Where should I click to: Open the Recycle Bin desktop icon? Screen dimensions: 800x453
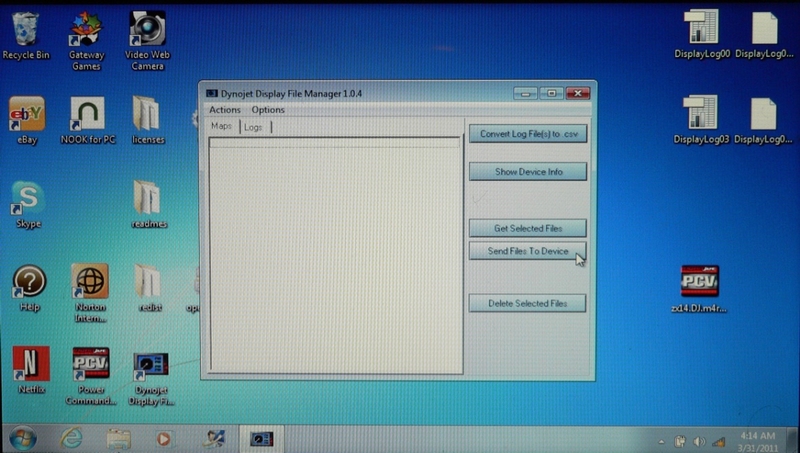pyautogui.click(x=25, y=30)
